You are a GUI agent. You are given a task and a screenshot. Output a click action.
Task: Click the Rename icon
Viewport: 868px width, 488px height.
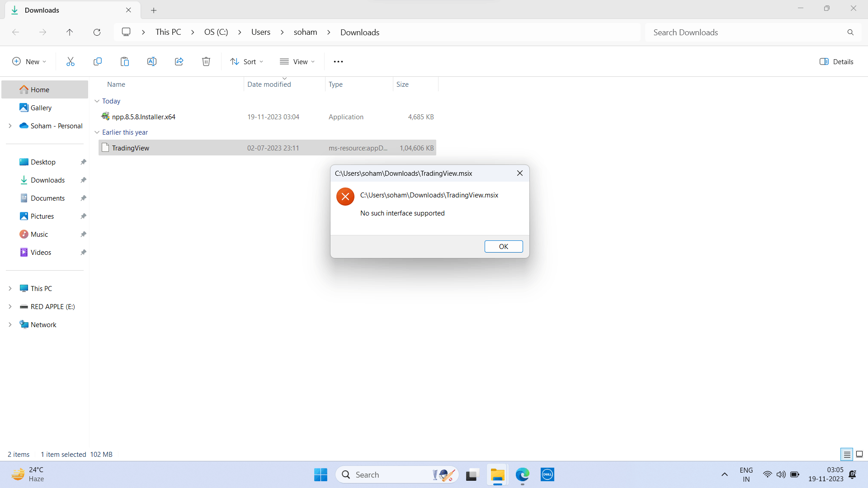(151, 61)
